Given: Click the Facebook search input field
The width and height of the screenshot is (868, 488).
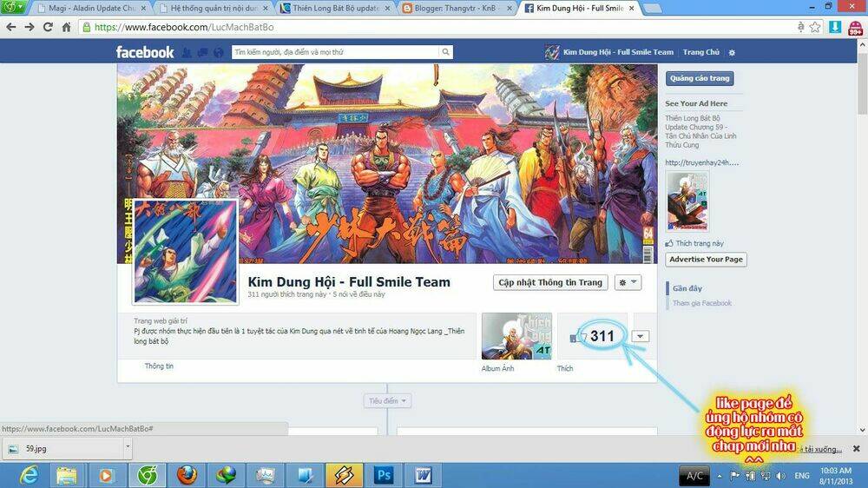Looking at the screenshot, I should [335, 52].
